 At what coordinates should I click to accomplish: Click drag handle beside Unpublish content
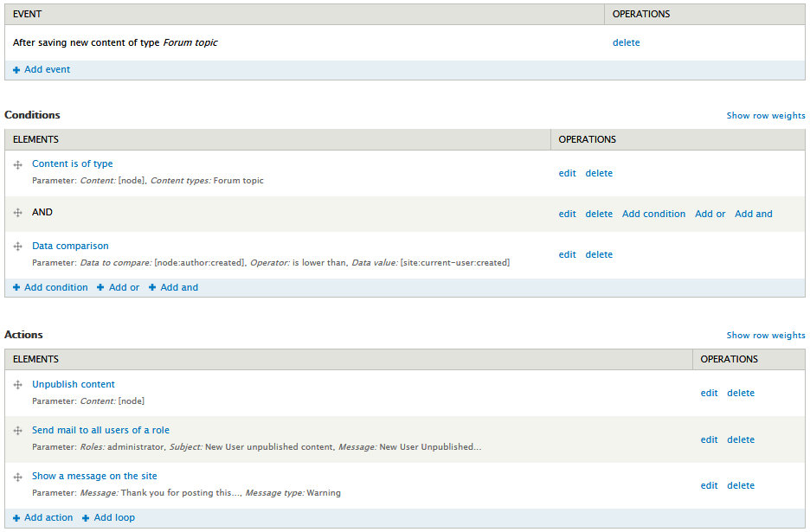(17, 385)
